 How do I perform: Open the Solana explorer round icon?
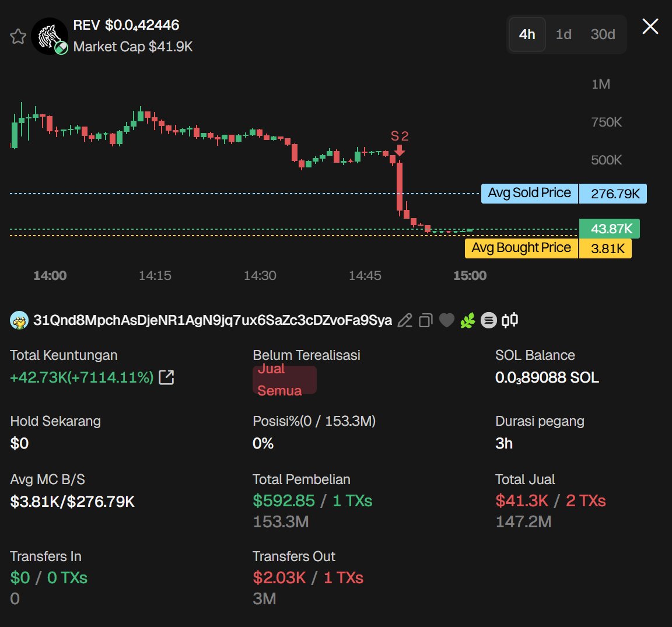489,320
